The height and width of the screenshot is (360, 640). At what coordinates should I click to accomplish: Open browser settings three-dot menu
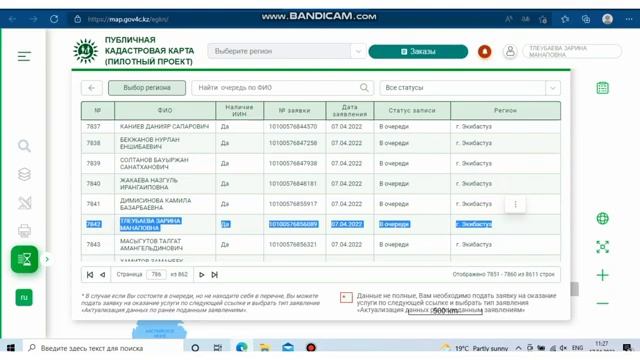629,19
